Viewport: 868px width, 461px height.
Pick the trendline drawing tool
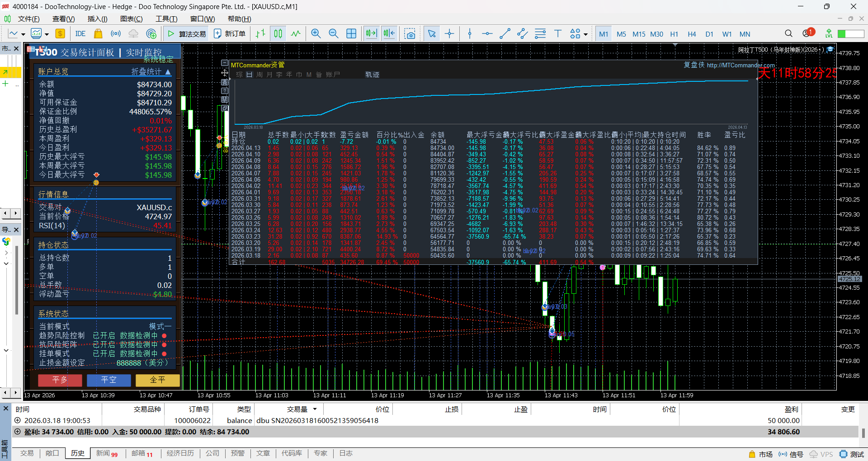(505, 34)
